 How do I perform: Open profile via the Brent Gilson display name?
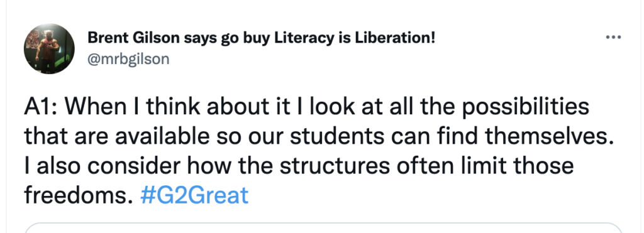click(261, 38)
